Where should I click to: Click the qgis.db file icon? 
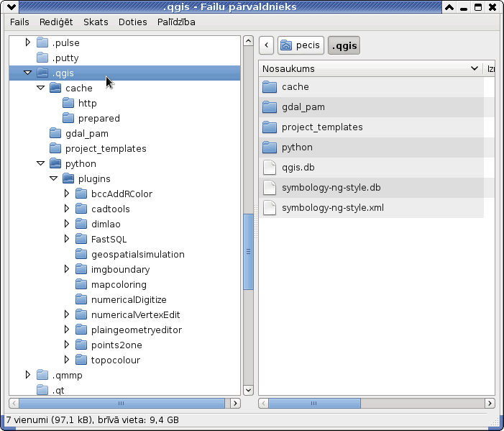coord(270,168)
